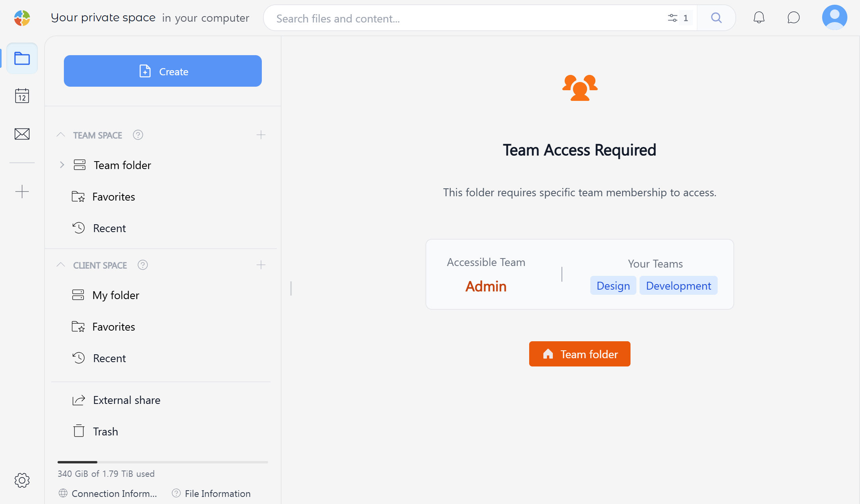Click the Team Space help question icon
860x504 pixels.
(138, 135)
